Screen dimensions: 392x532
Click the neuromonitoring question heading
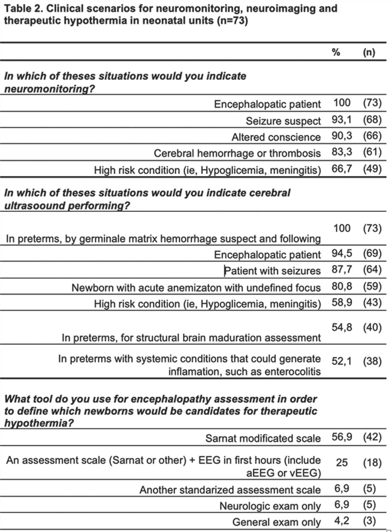[125, 82]
